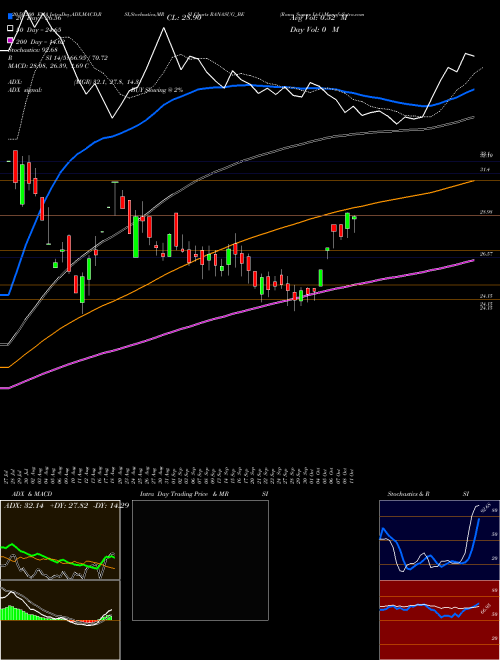The height and width of the screenshot is (660, 500).
Task: Click the '(MGR) 32.1, 27.8, 14.8' ADX values
Action: pos(108,82)
